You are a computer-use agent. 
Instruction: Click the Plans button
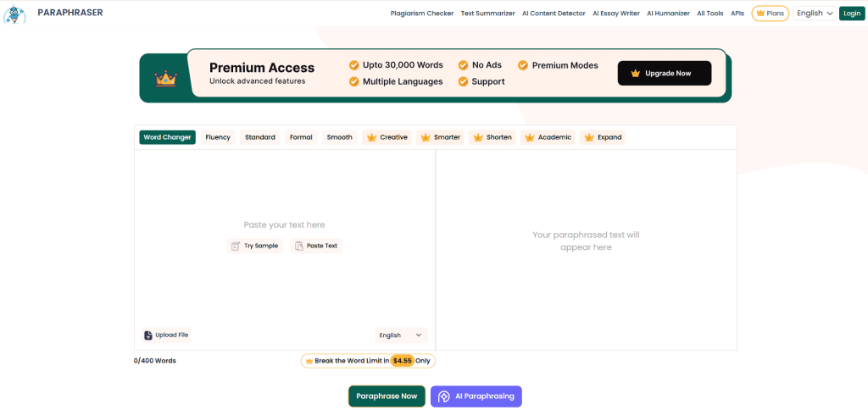770,14
